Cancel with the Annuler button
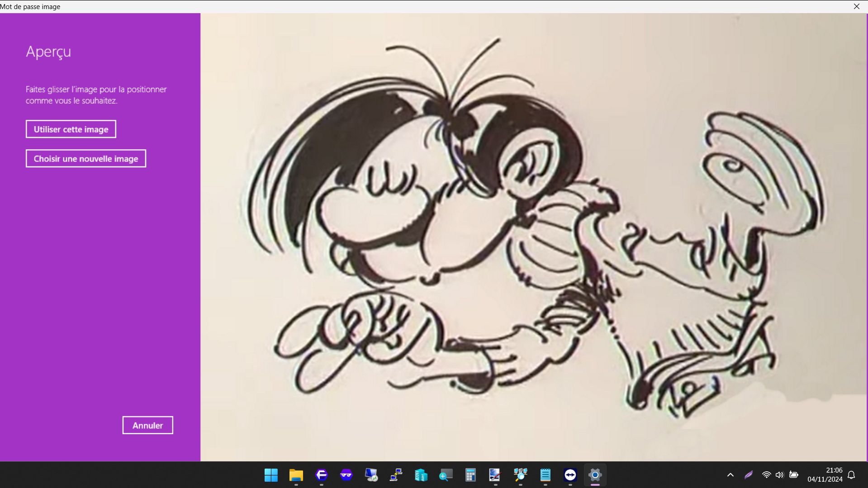This screenshot has width=868, height=488. [148, 426]
